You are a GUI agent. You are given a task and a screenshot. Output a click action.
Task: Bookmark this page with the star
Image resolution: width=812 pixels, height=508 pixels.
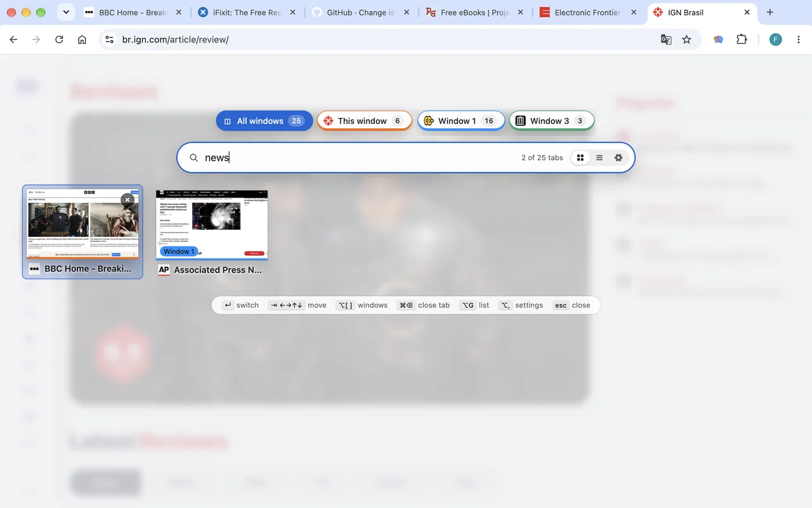click(686, 39)
